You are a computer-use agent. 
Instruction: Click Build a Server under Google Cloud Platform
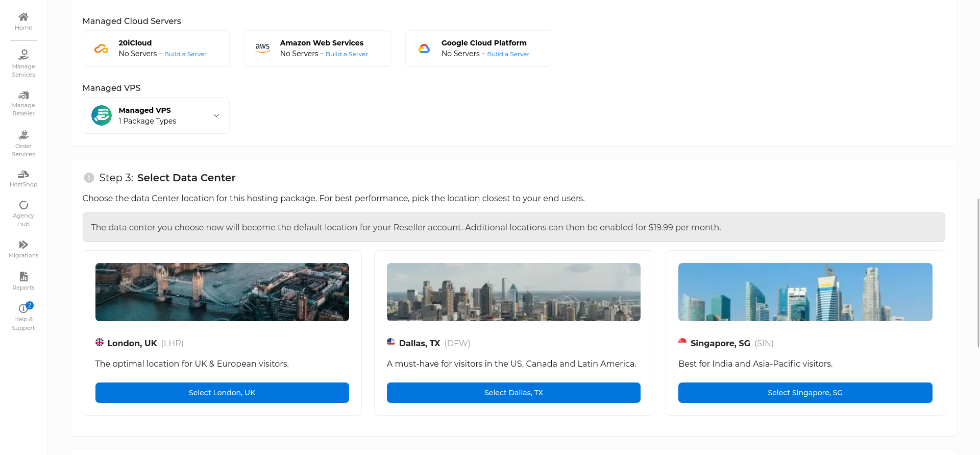point(508,54)
